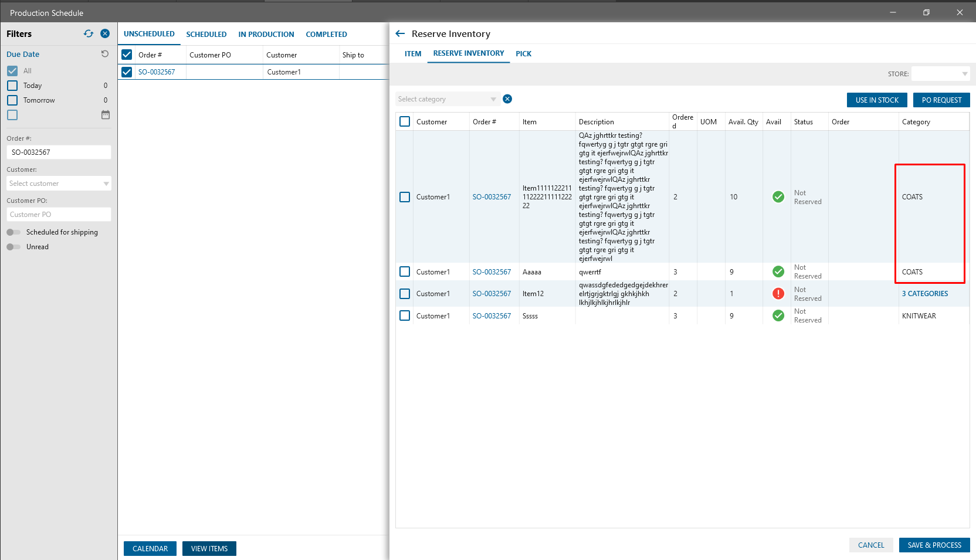Image resolution: width=976 pixels, height=560 pixels.
Task: Select the KNITWEAR category cell
Action: [x=919, y=316]
